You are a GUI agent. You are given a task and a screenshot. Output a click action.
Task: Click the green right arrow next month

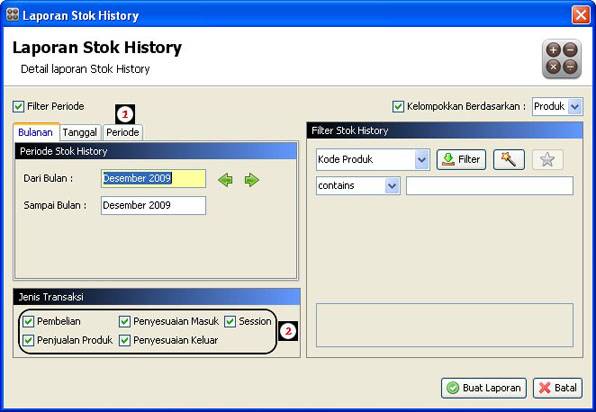point(252,179)
